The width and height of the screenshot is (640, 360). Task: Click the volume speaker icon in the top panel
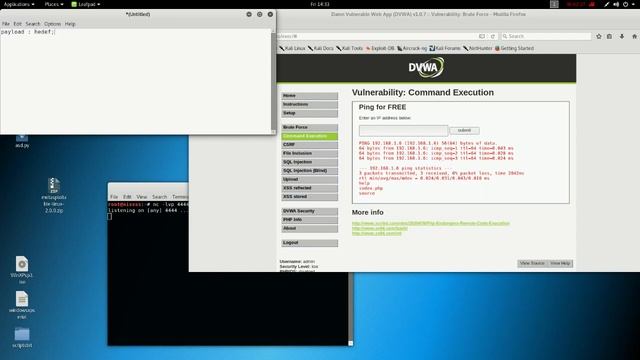[x=616, y=4]
